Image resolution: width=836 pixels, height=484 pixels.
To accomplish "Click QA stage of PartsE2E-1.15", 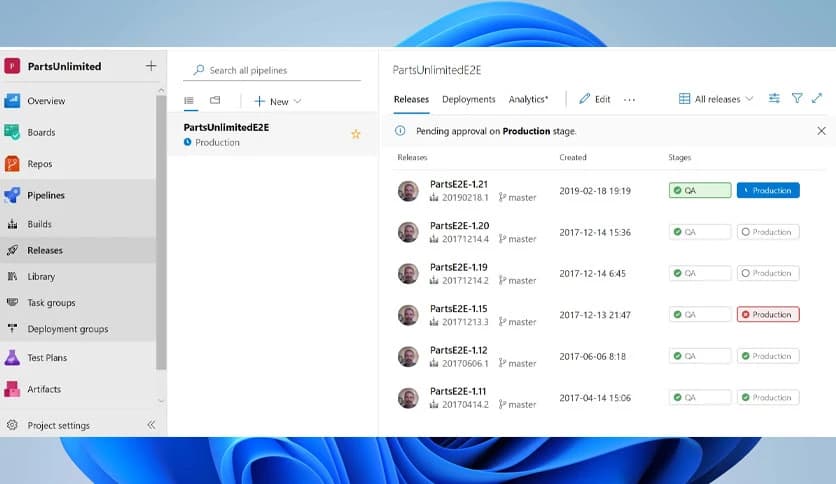I will [700, 314].
